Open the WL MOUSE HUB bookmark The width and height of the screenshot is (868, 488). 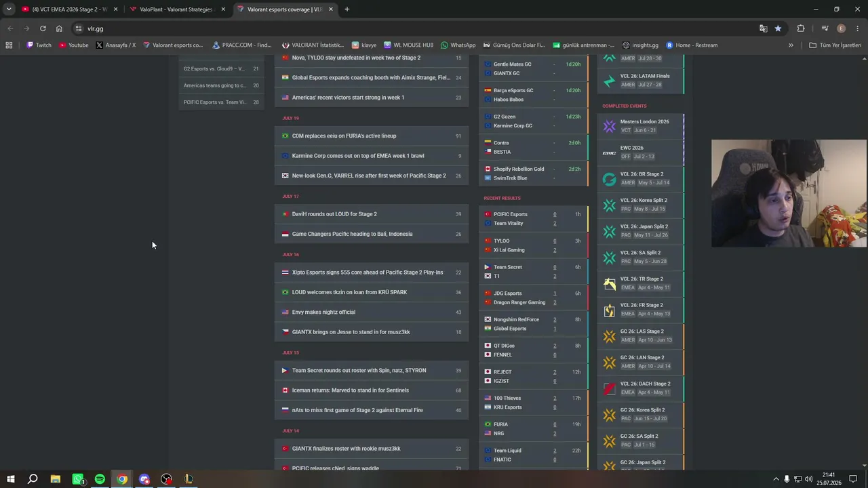(x=408, y=45)
